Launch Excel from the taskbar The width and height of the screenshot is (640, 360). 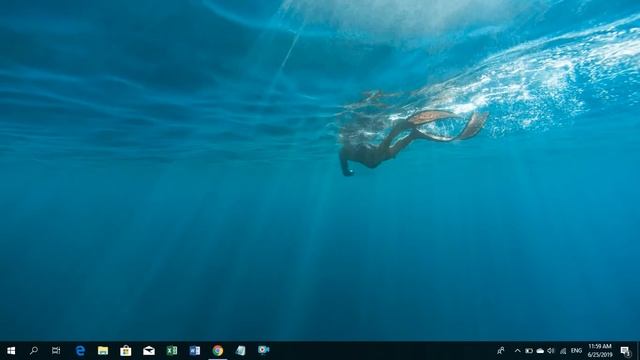pos(172,351)
